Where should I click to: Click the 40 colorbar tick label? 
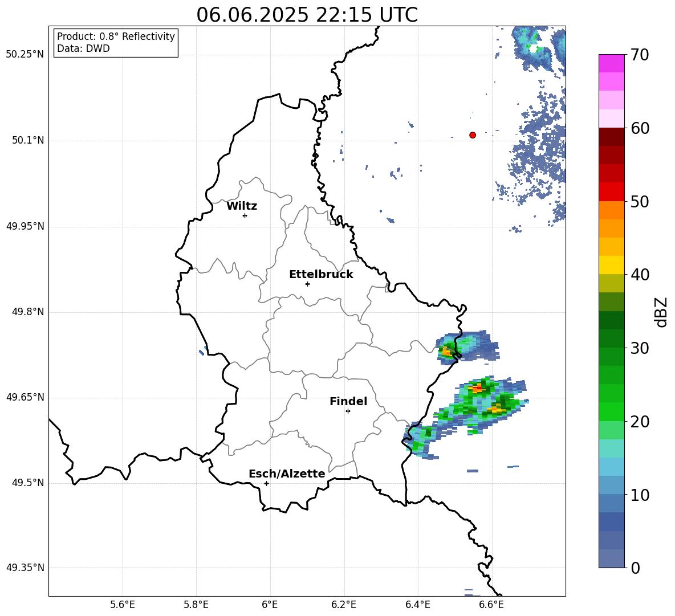coord(640,275)
